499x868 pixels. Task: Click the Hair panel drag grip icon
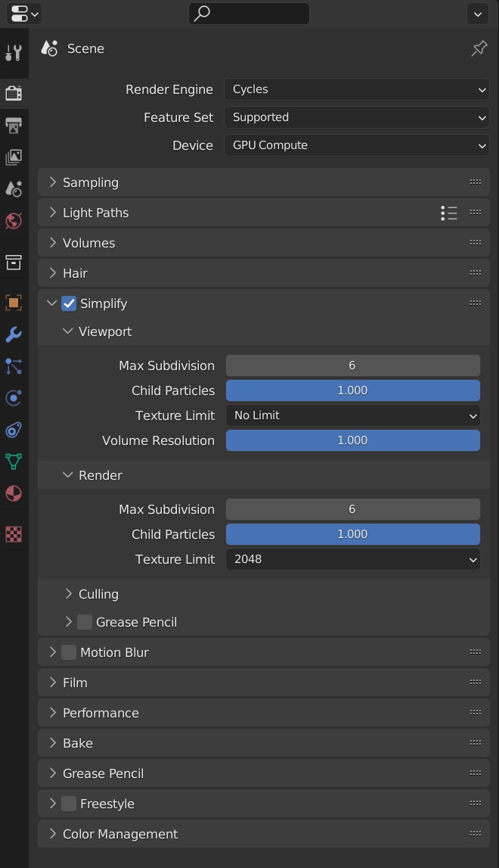pos(476,273)
